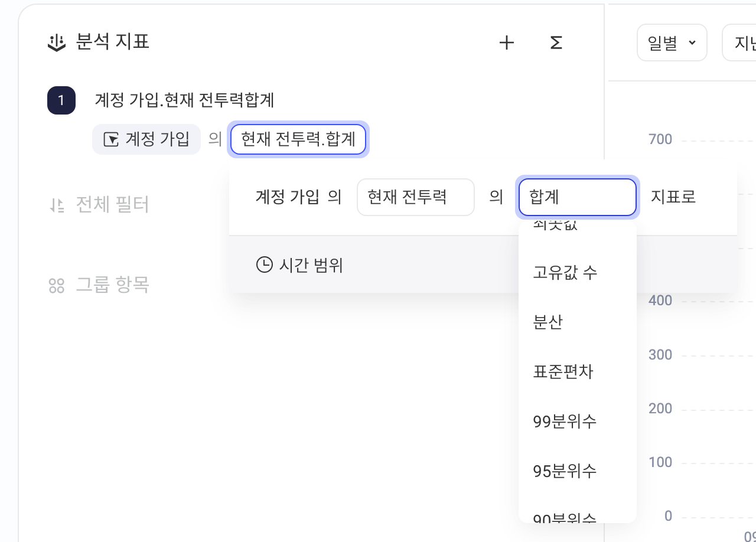Click the 현재 전투력.합계 metric chip
This screenshot has width=756, height=542.
(x=298, y=139)
